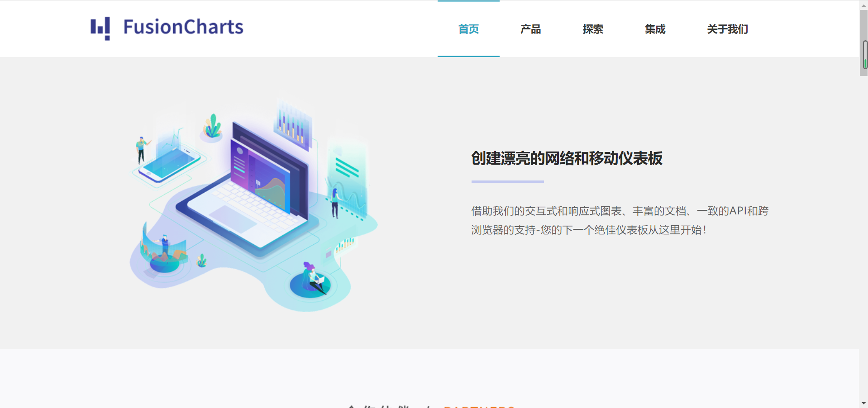Select the FusionCharts wordmark in the header
This screenshot has height=408, width=868.
pyautogui.click(x=182, y=27)
